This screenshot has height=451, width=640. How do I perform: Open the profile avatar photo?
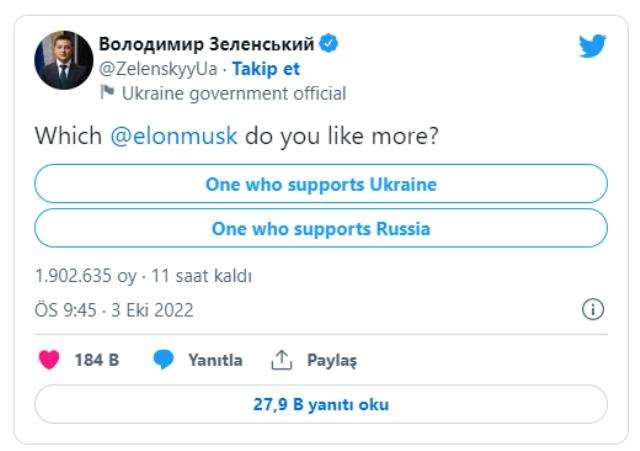click(64, 60)
